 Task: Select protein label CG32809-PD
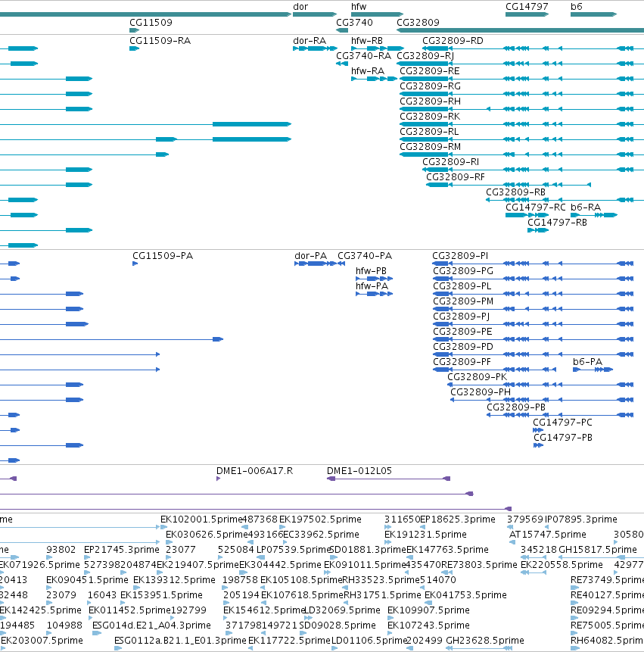(463, 347)
